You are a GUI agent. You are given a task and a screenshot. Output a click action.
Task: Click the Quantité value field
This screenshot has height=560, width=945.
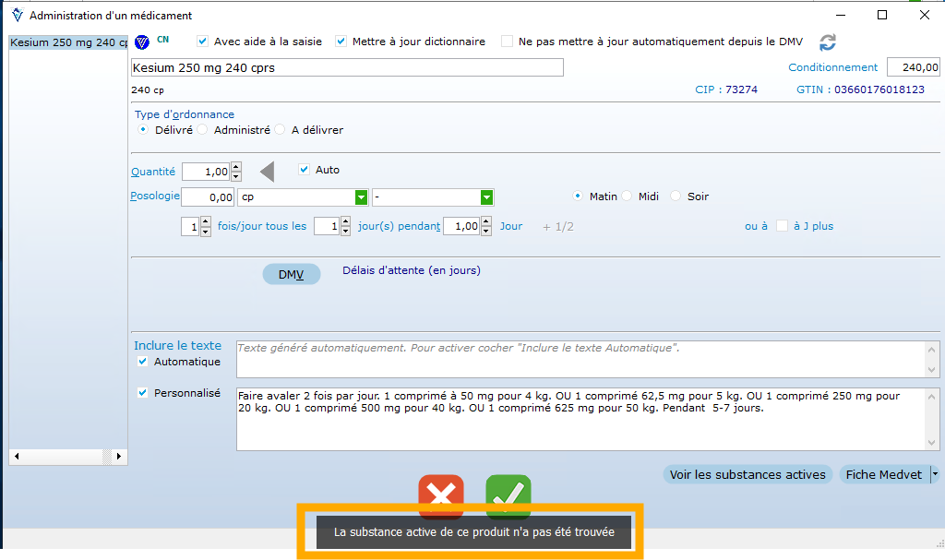point(206,172)
